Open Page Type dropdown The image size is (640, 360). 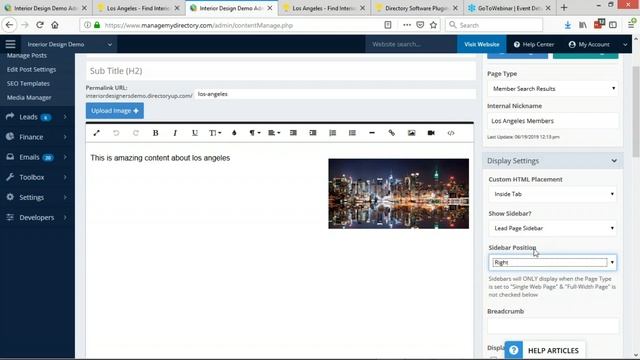click(x=552, y=89)
